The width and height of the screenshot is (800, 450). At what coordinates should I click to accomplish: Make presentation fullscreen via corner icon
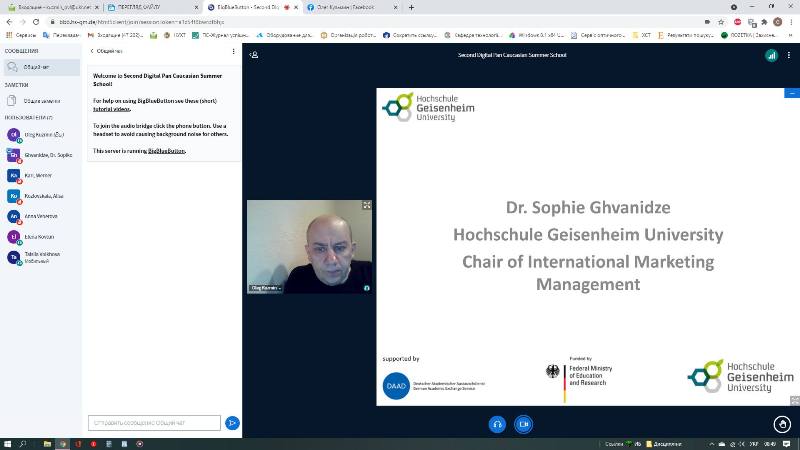(x=795, y=401)
